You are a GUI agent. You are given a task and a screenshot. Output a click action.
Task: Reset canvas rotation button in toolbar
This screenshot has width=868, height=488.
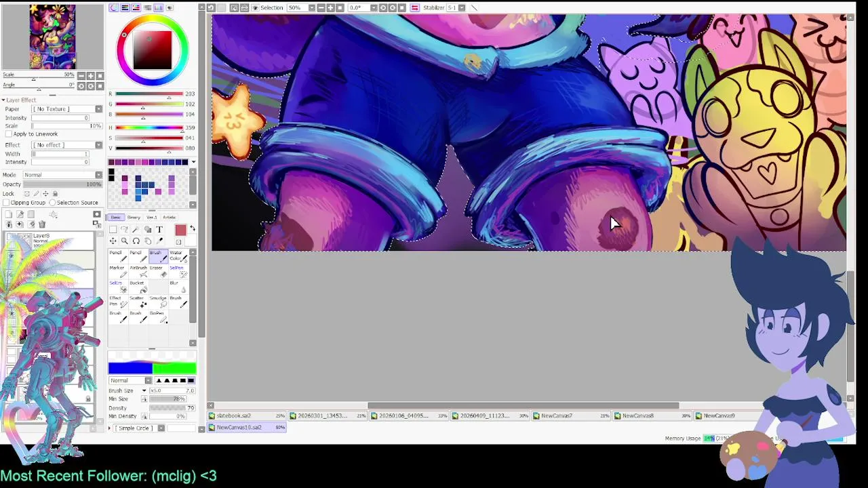(x=402, y=7)
